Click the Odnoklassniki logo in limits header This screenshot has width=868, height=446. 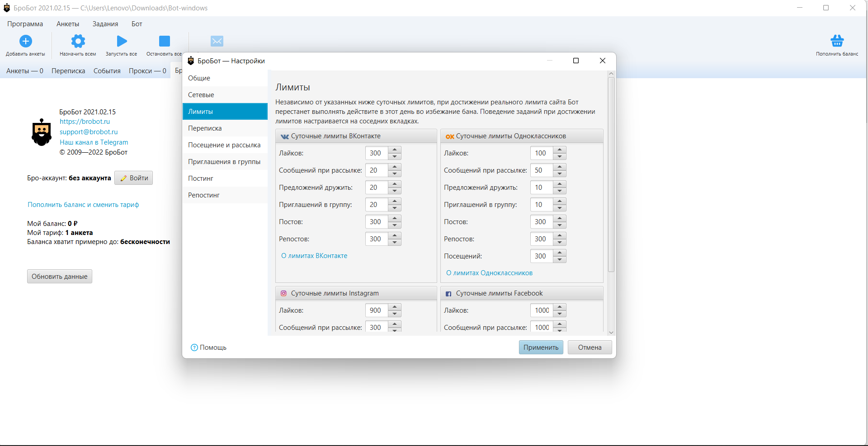(x=450, y=136)
